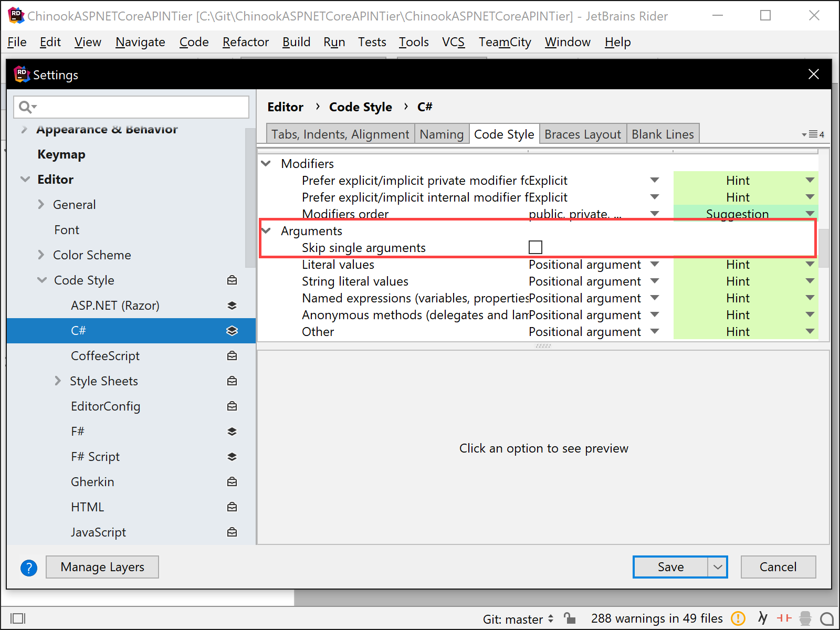The height and width of the screenshot is (630, 840).
Task: Click the circular background tasks icon in status bar
Action: tap(827, 619)
